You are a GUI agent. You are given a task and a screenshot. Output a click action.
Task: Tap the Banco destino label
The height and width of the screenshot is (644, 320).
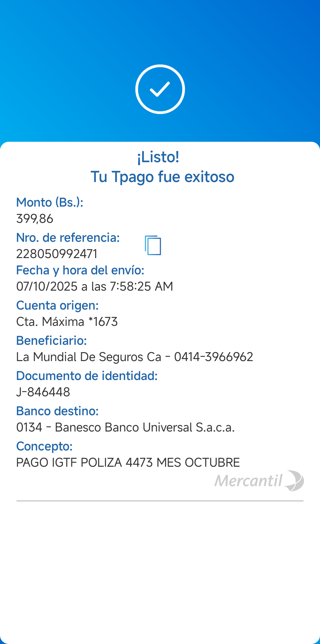(57, 411)
